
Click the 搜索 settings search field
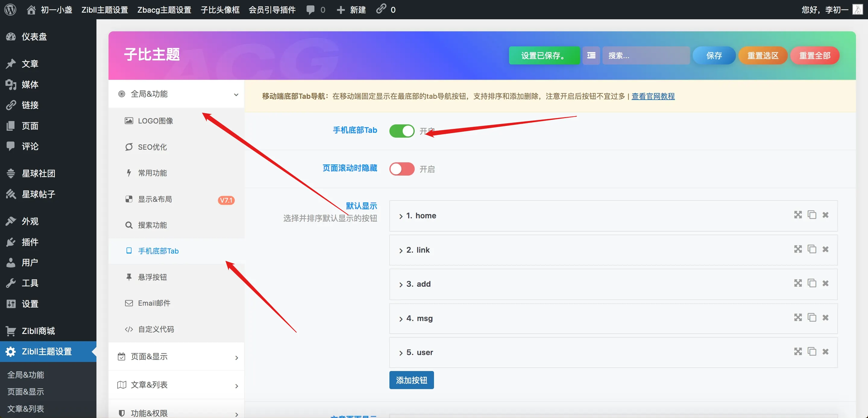tap(646, 55)
